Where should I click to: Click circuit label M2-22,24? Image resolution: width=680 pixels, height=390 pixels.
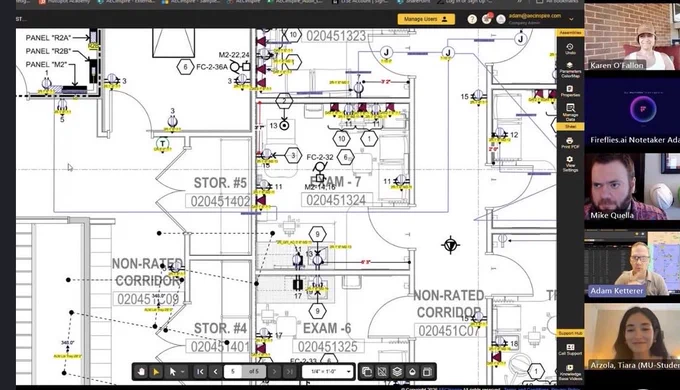click(x=234, y=55)
